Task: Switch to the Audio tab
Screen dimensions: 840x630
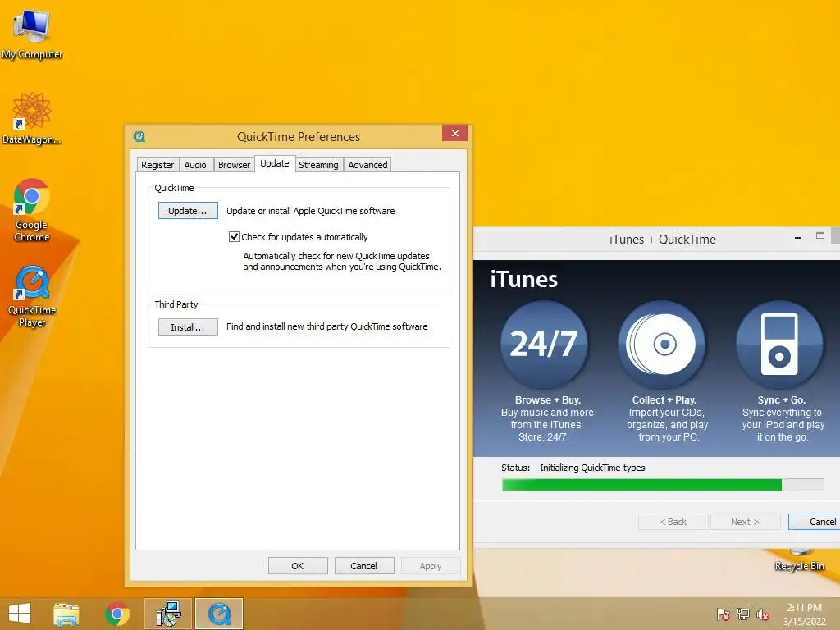Action: (x=195, y=165)
